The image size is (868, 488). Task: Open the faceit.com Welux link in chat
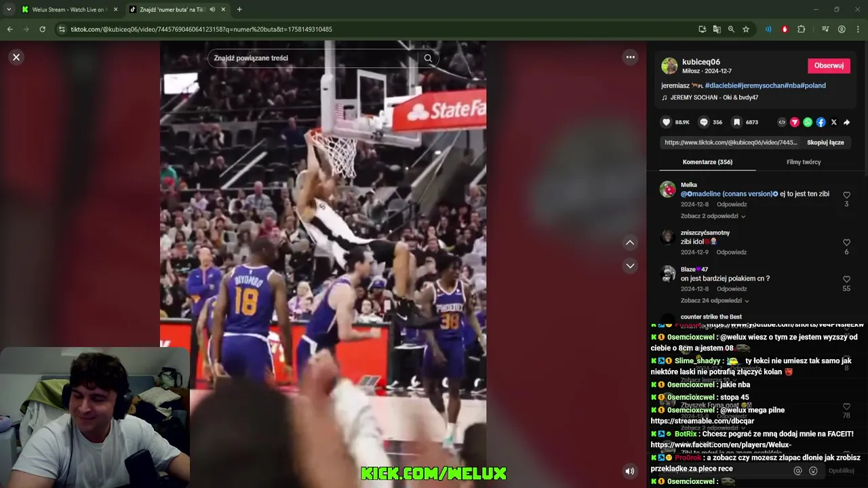[721, 445]
